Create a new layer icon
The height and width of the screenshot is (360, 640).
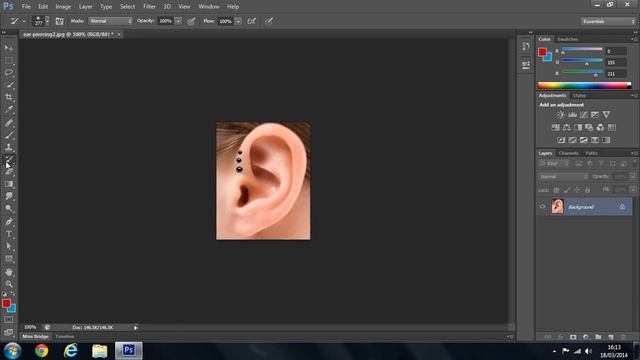click(x=611, y=337)
